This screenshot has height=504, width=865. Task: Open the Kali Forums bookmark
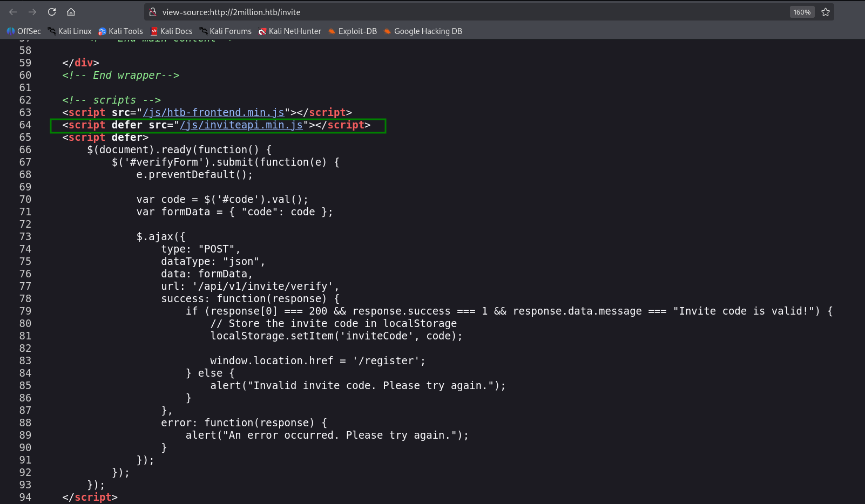pyautogui.click(x=225, y=31)
